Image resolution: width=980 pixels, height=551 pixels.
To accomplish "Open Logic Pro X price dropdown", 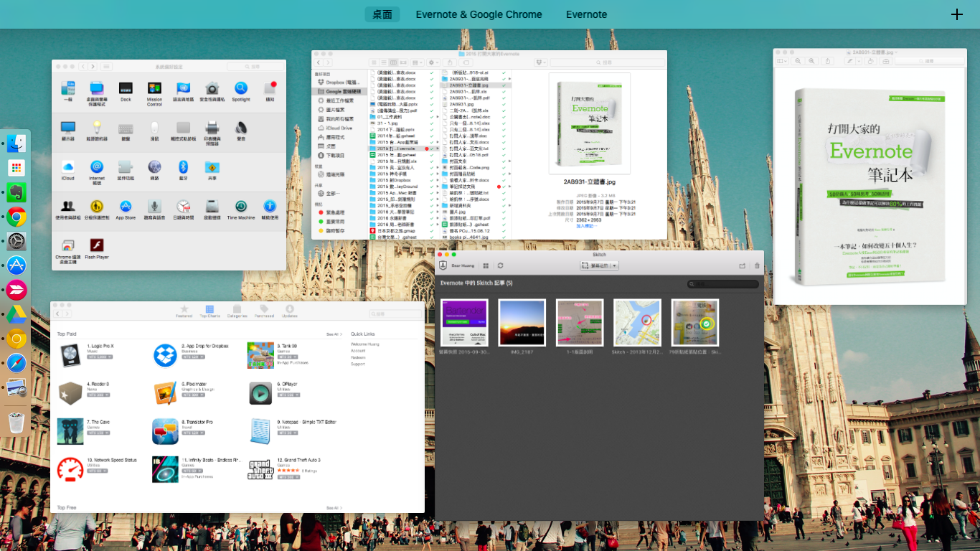I will pos(100,357).
